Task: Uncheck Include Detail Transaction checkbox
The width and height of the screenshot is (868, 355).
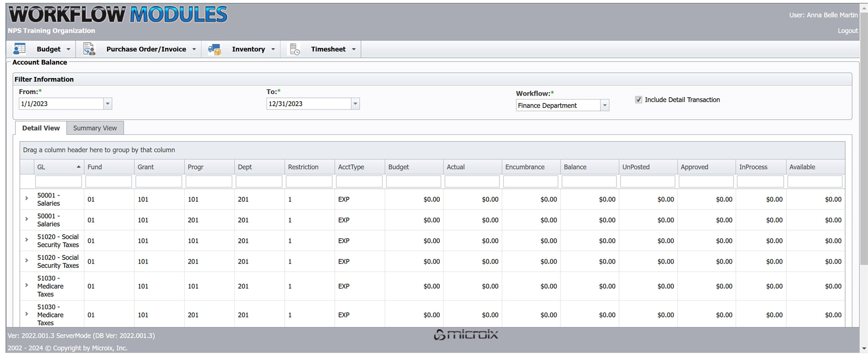Action: click(638, 100)
